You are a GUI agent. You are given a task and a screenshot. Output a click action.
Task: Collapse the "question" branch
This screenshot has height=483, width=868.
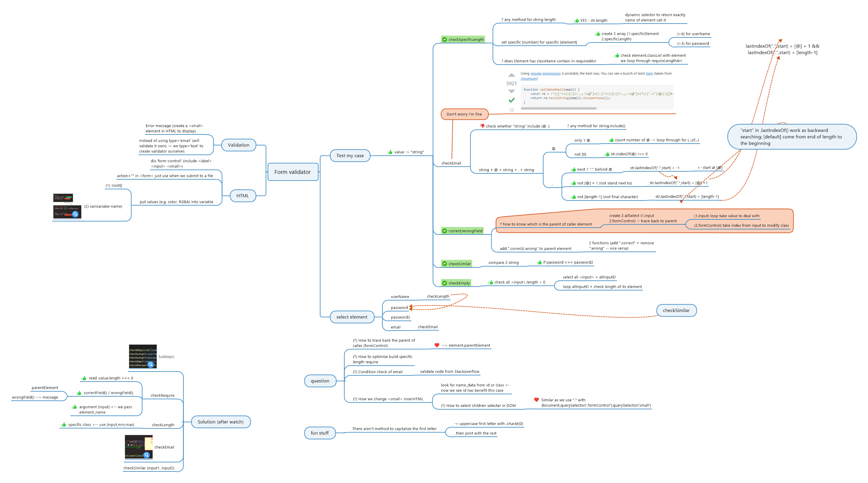pos(321,381)
